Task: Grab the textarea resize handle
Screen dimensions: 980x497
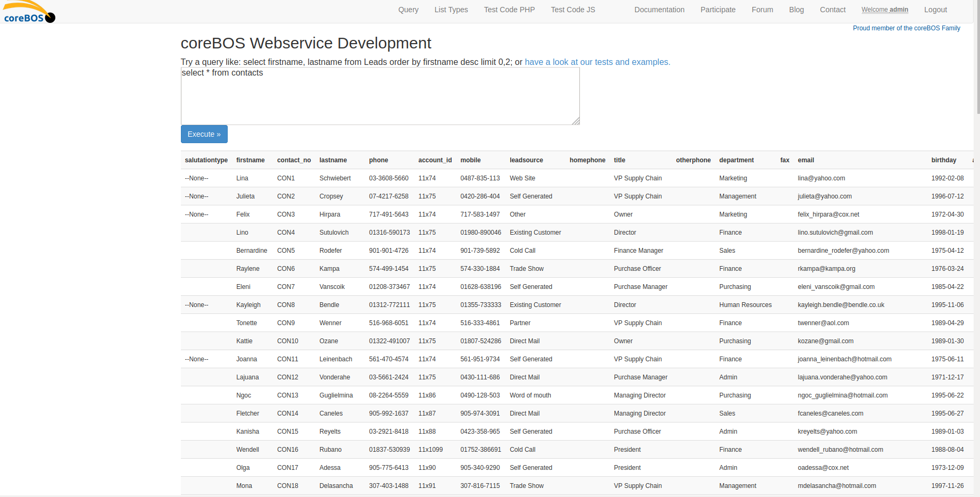Action: click(576, 121)
